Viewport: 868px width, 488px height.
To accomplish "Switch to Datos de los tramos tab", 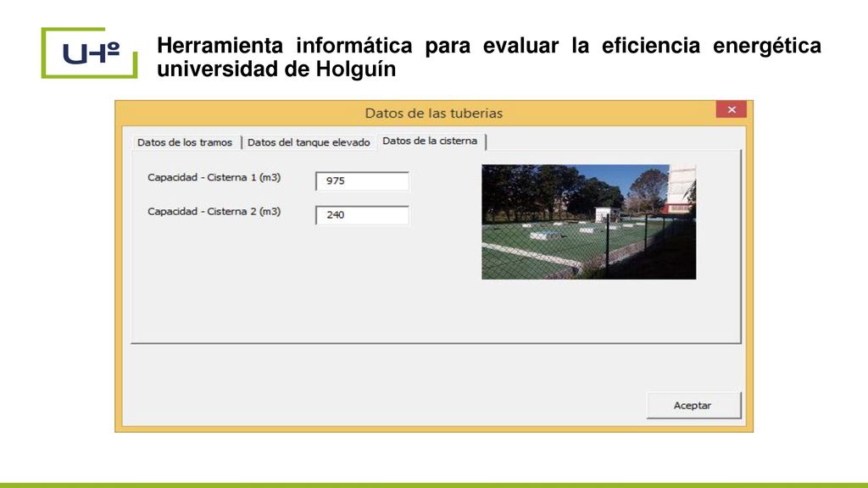I will click(185, 142).
